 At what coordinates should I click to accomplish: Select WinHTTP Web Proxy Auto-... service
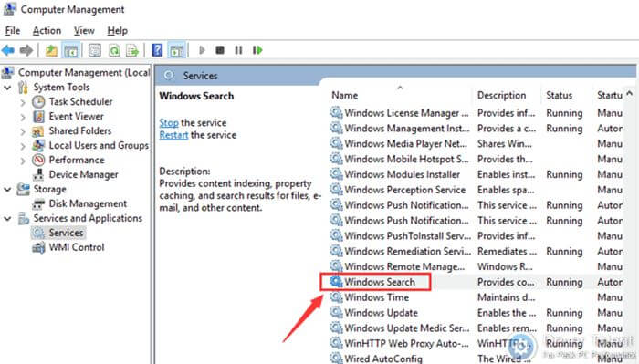coord(476,343)
